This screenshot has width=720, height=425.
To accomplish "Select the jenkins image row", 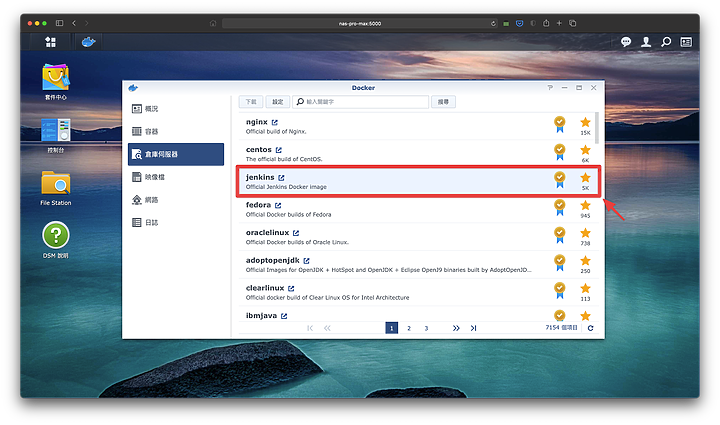I will 418,182.
